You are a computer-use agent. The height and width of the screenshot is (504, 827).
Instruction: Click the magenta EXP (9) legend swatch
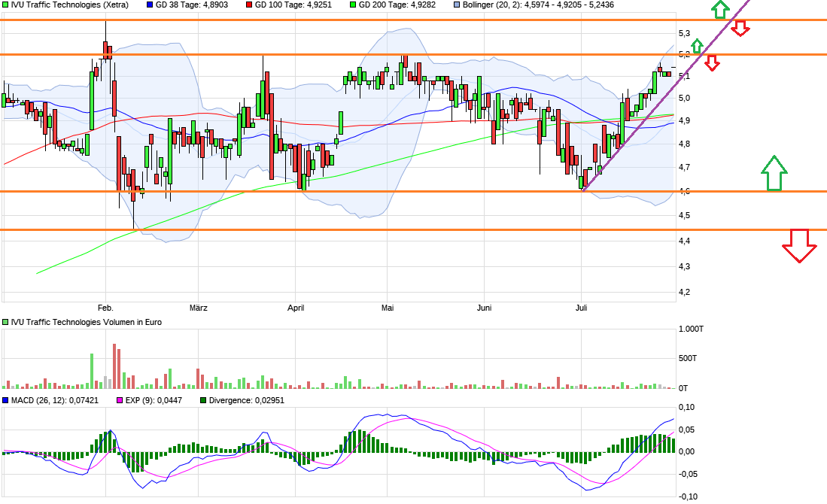pos(120,401)
